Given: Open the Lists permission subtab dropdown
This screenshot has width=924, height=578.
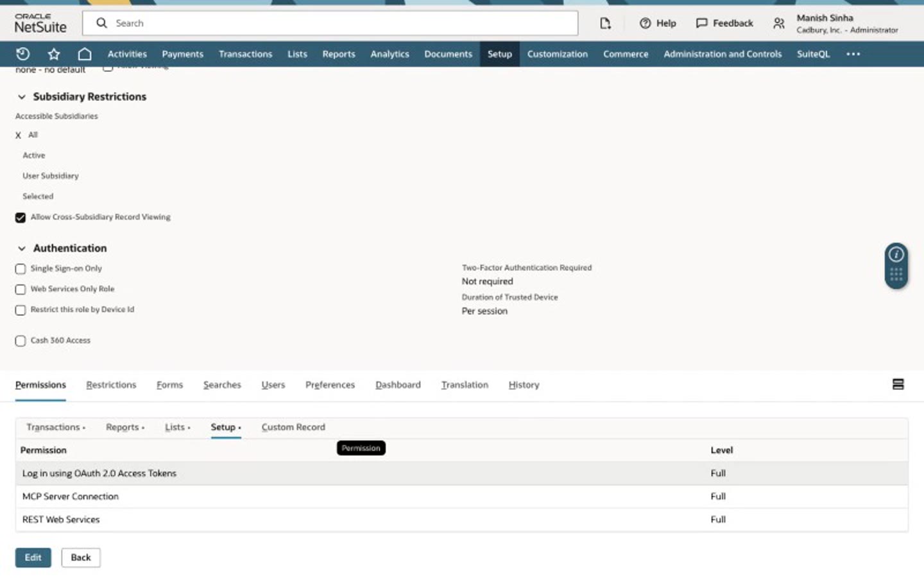Looking at the screenshot, I should (x=178, y=427).
